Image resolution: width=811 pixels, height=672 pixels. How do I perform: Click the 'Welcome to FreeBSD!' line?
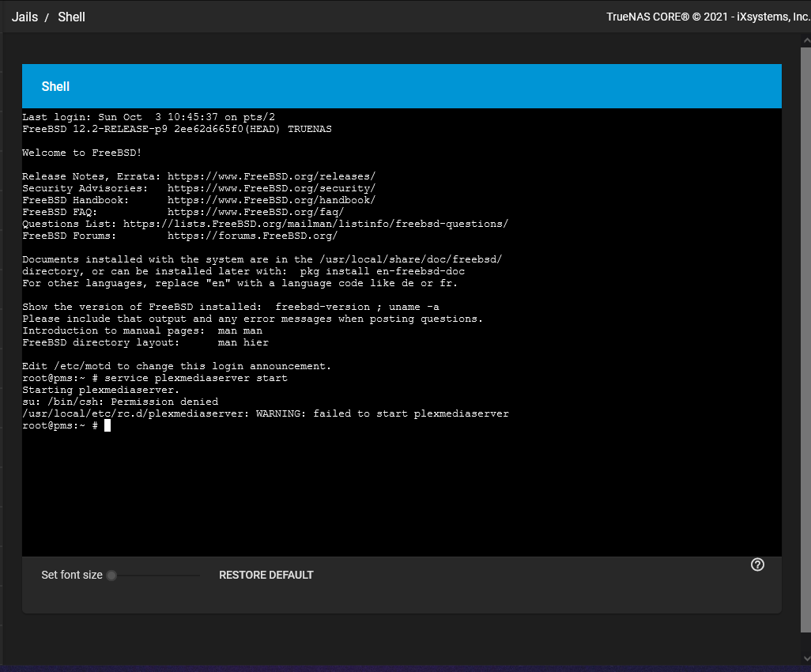tap(81, 153)
